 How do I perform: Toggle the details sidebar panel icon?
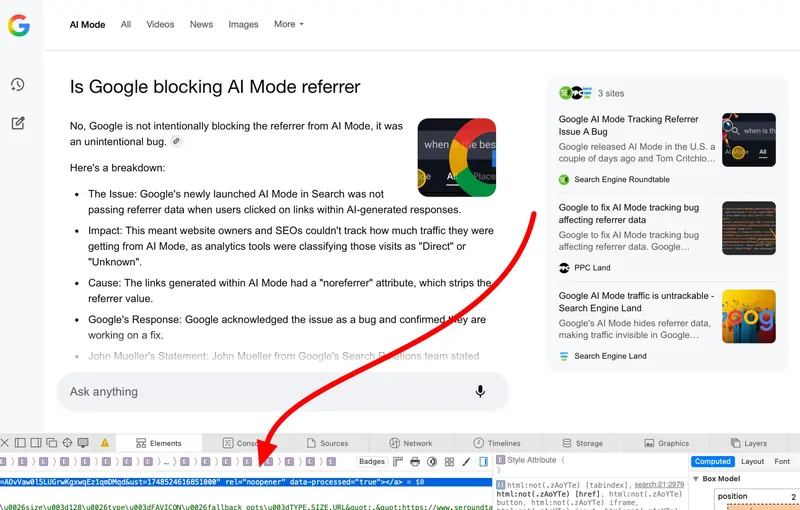[x=483, y=462]
